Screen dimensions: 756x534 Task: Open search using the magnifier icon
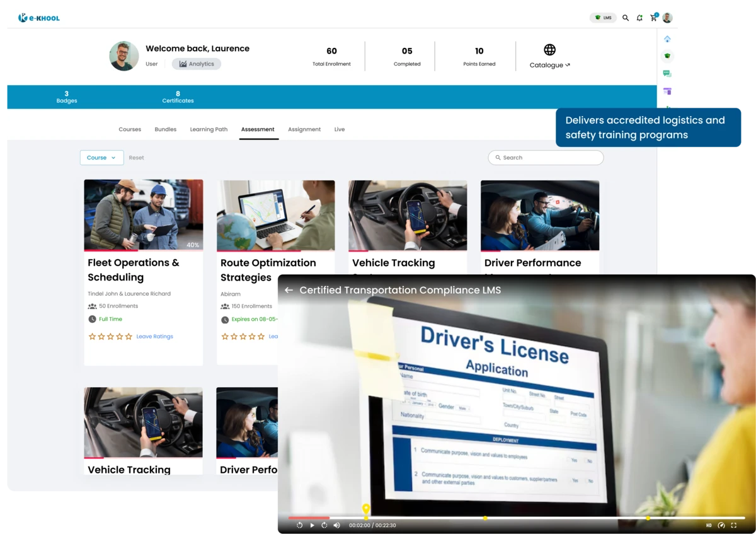[626, 18]
